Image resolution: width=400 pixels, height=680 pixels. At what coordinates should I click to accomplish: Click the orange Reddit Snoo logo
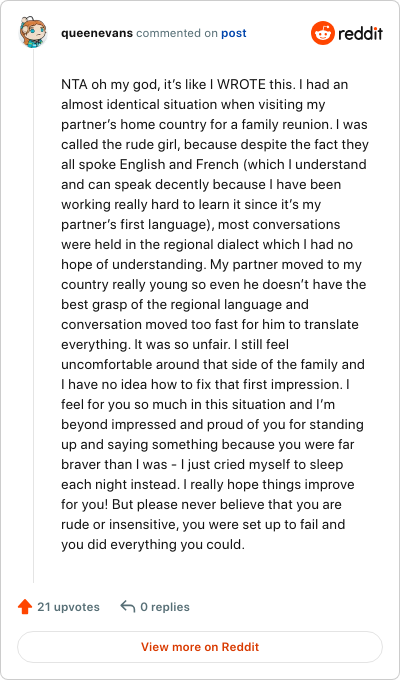point(323,33)
